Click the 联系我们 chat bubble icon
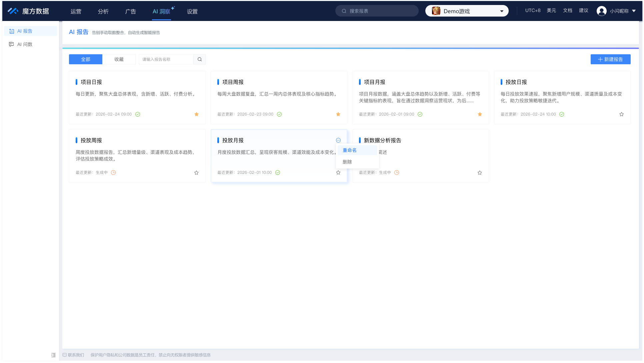Viewport: 644px width, 363px height. 65,355
